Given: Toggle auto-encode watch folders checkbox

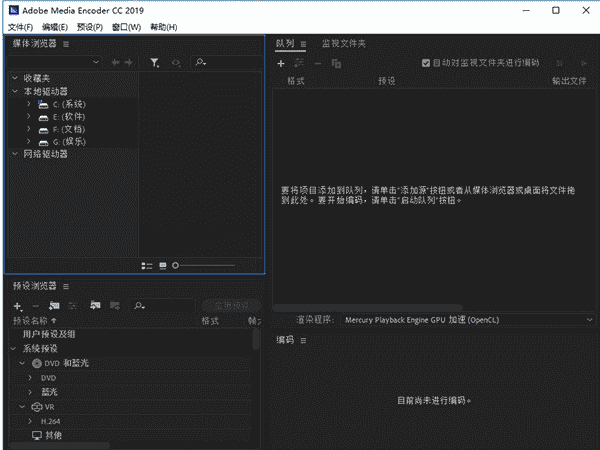Looking at the screenshot, I should [x=426, y=62].
